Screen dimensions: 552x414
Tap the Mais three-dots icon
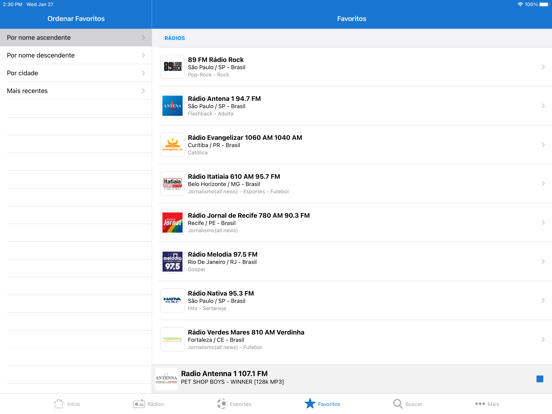[480, 404]
